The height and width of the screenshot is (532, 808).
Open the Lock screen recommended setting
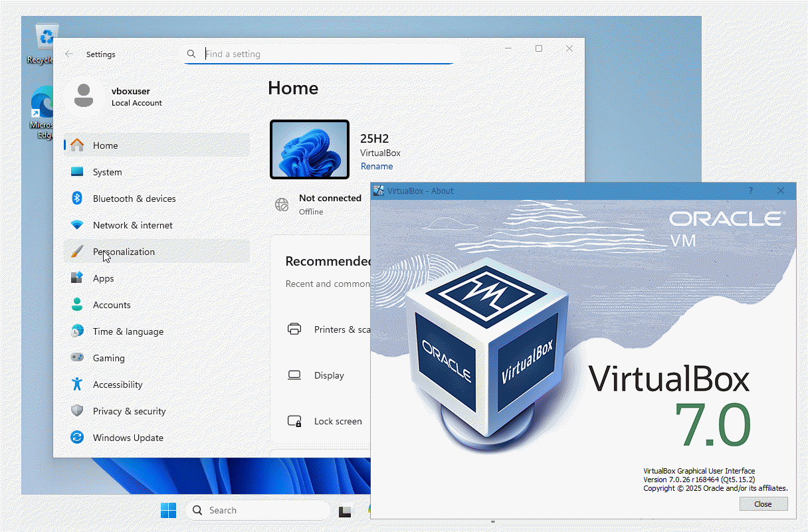pos(338,421)
